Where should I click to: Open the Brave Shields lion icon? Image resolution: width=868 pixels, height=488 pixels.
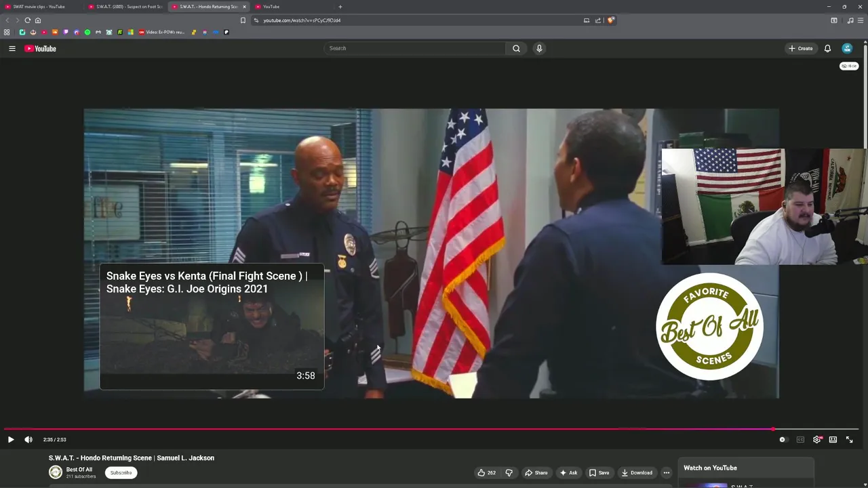610,20
